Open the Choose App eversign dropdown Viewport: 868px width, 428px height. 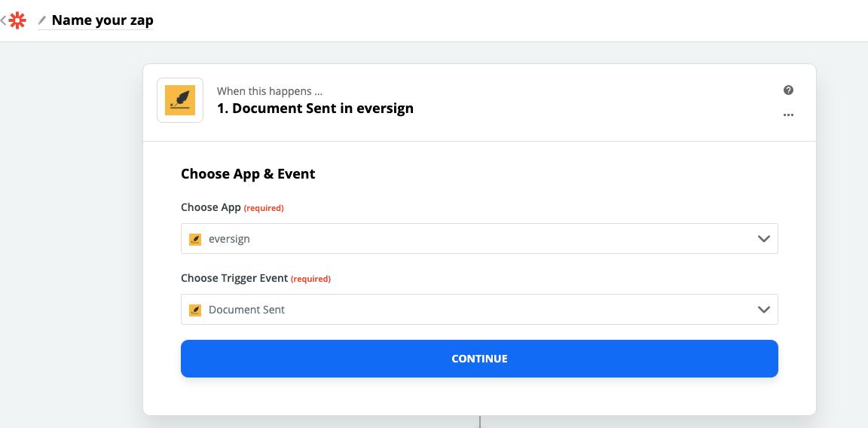coord(479,239)
